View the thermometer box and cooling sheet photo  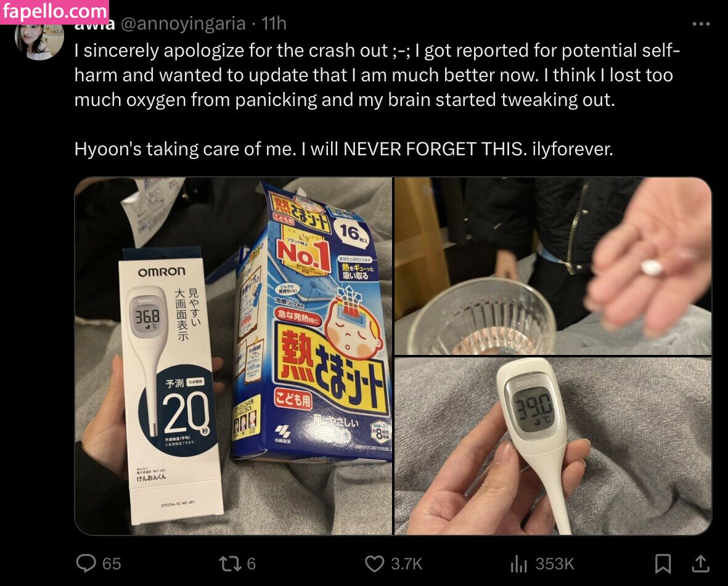click(x=234, y=356)
